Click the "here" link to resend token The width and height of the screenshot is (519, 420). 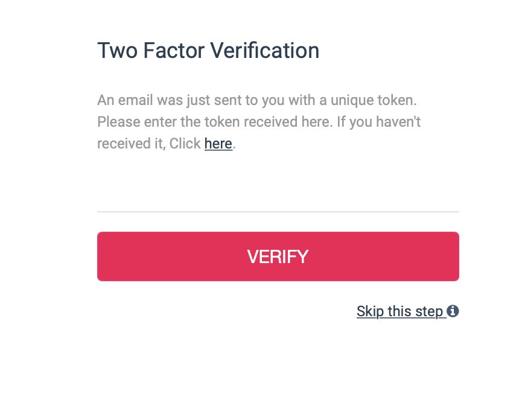pyautogui.click(x=218, y=144)
